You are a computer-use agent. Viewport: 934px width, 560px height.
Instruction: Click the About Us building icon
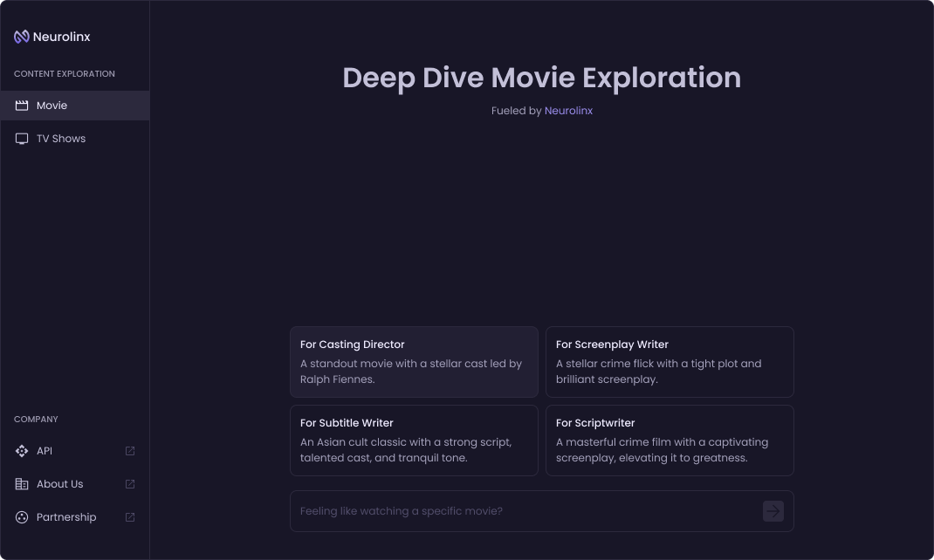point(22,484)
